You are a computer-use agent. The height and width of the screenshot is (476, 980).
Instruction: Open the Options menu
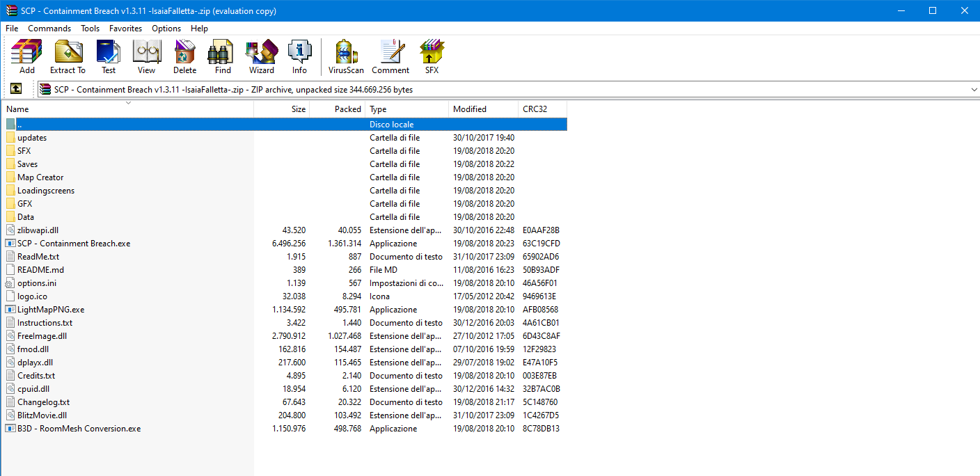tap(166, 29)
